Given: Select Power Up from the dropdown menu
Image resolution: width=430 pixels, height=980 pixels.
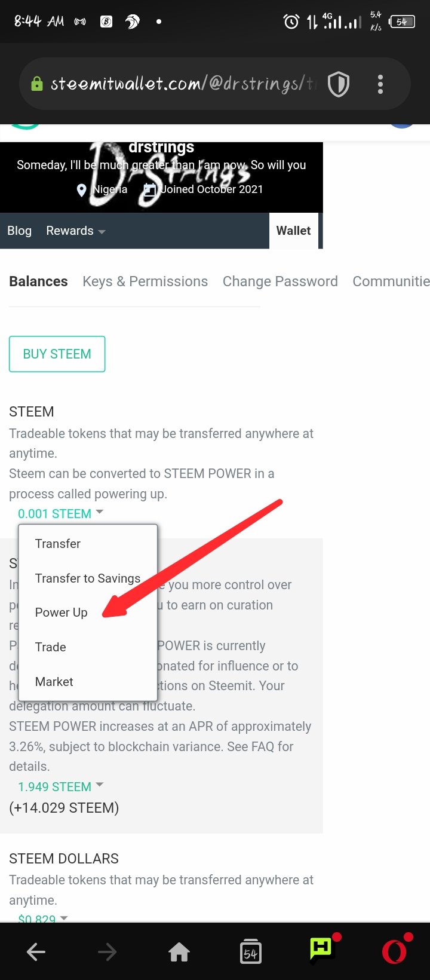Looking at the screenshot, I should pos(61,612).
